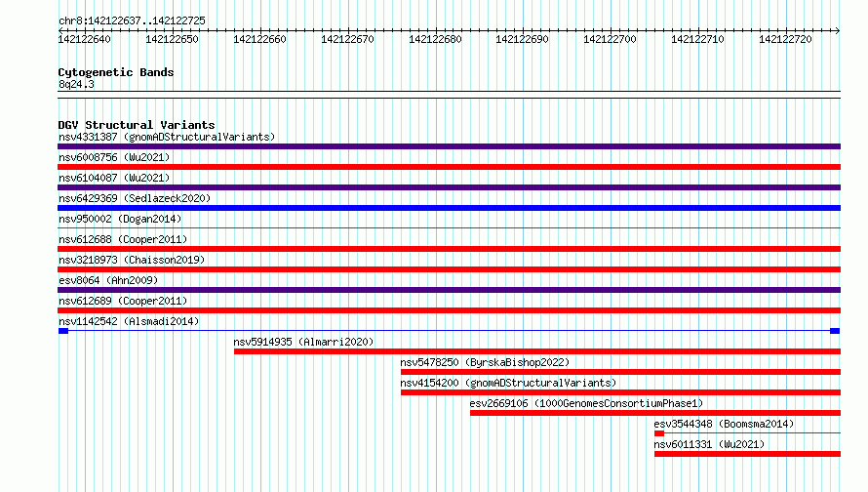The width and height of the screenshot is (868, 492).
Task: Open the nsv3218973 (Chaisson2019) label
Action: point(132,260)
